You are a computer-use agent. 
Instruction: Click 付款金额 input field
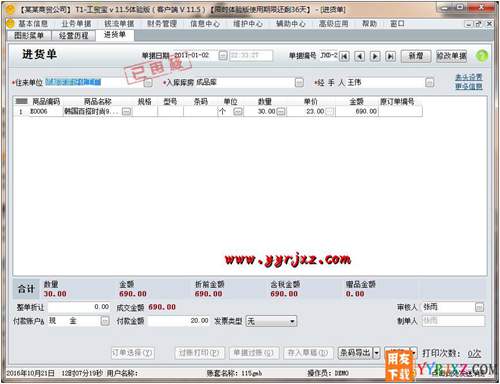click(178, 321)
